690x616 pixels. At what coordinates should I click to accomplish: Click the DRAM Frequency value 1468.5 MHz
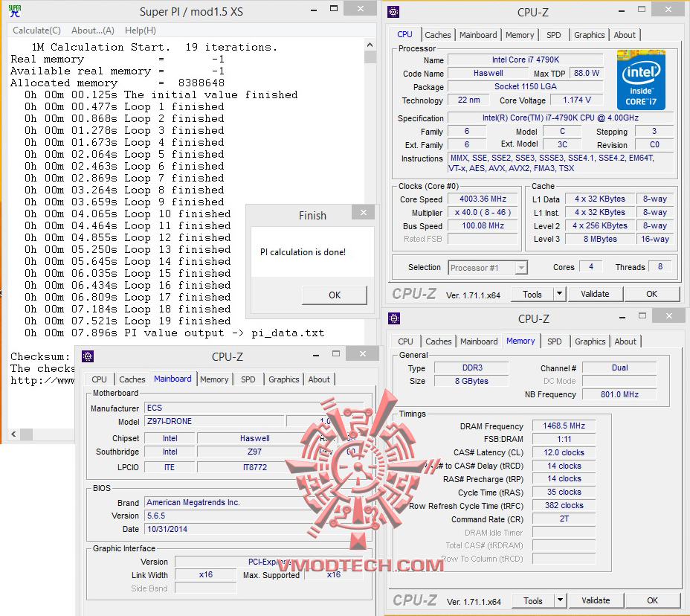pyautogui.click(x=564, y=426)
